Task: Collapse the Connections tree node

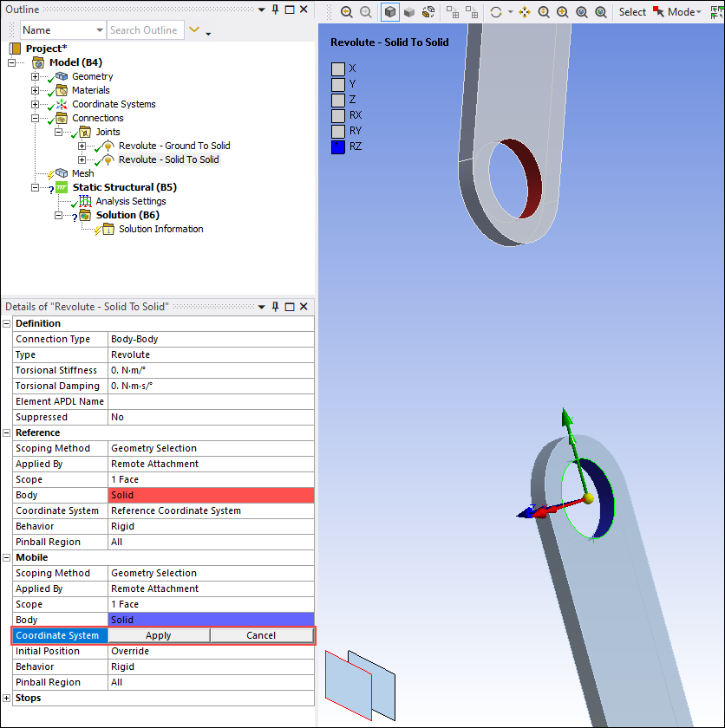Action: 35,118
